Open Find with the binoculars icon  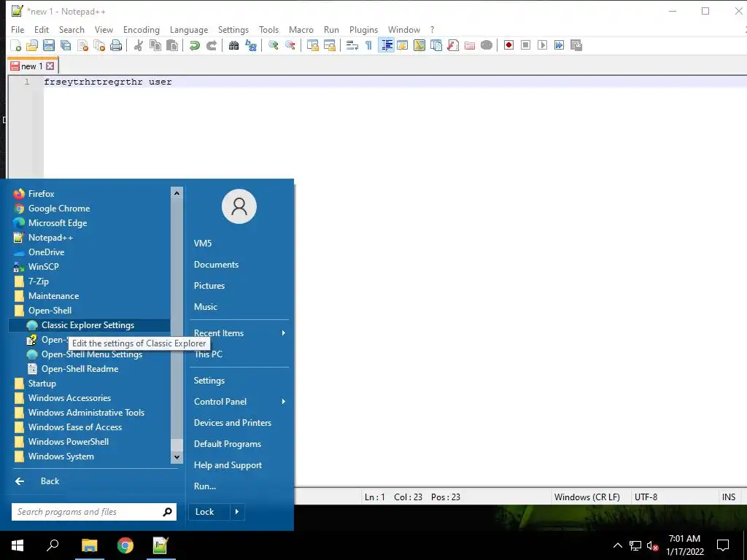point(233,45)
